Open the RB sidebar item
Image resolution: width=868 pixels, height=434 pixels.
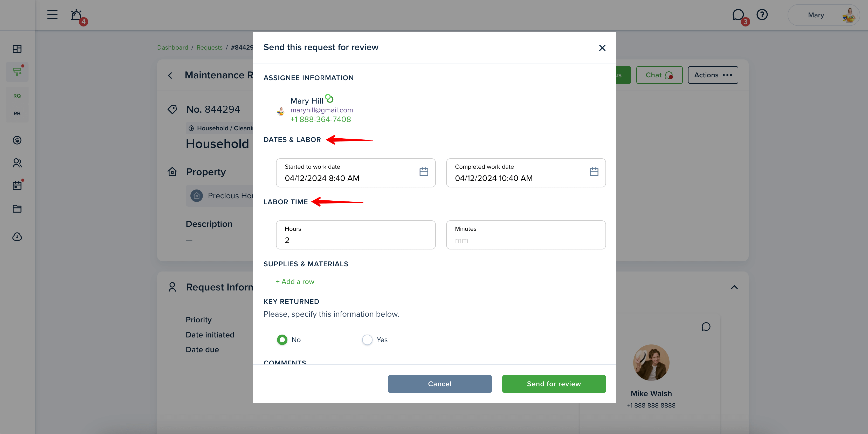pos(17,113)
